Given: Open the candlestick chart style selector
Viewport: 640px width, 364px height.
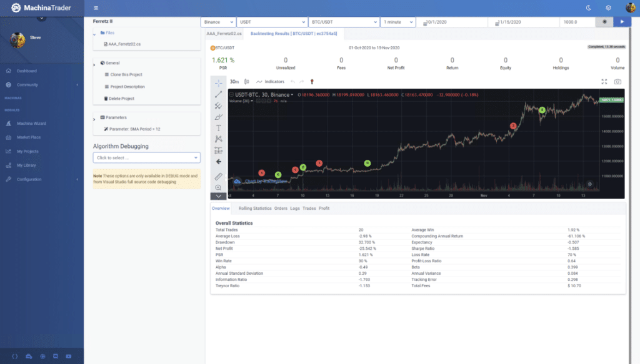Looking at the screenshot, I should (246, 82).
